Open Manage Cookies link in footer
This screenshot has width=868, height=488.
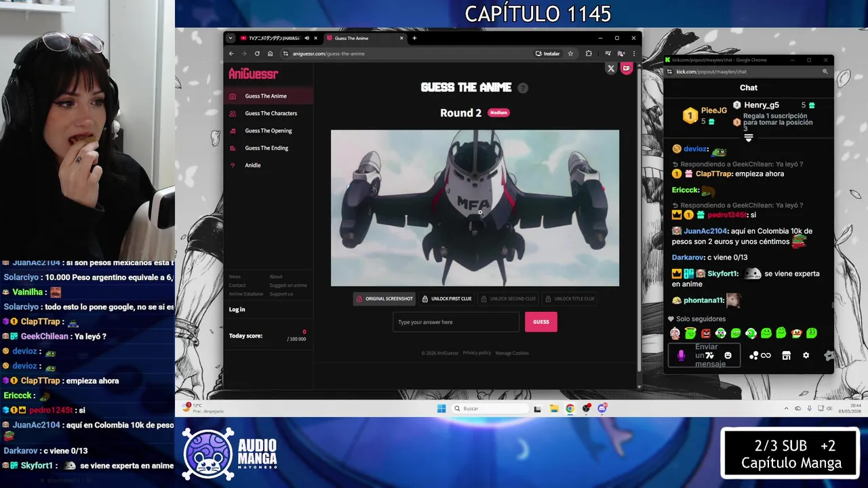click(x=512, y=353)
